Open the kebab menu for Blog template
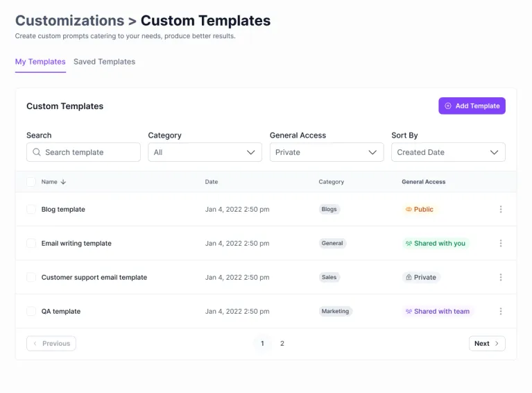The width and height of the screenshot is (532, 393). [x=501, y=209]
